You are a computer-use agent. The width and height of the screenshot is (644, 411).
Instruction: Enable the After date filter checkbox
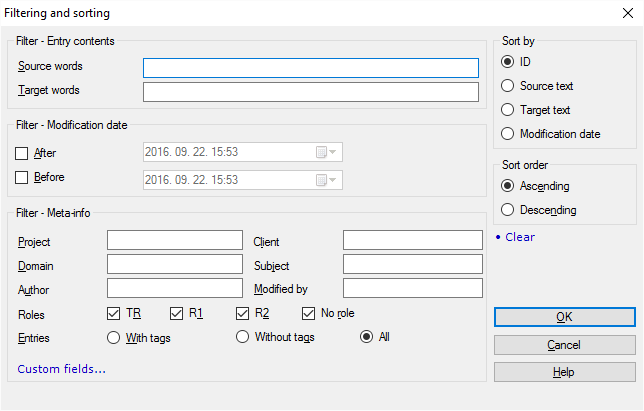pyautogui.click(x=23, y=153)
